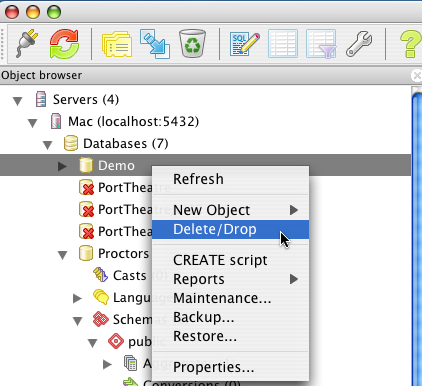422x386 pixels.
Task: Refresh the selected object via toolbar arrows
Action: (64, 44)
